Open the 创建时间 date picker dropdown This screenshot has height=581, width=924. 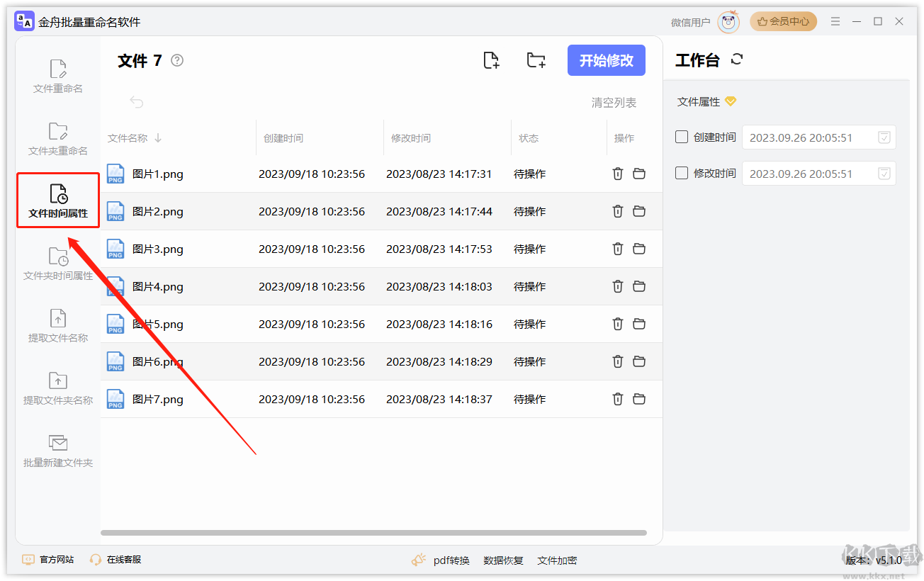pyautogui.click(x=884, y=137)
